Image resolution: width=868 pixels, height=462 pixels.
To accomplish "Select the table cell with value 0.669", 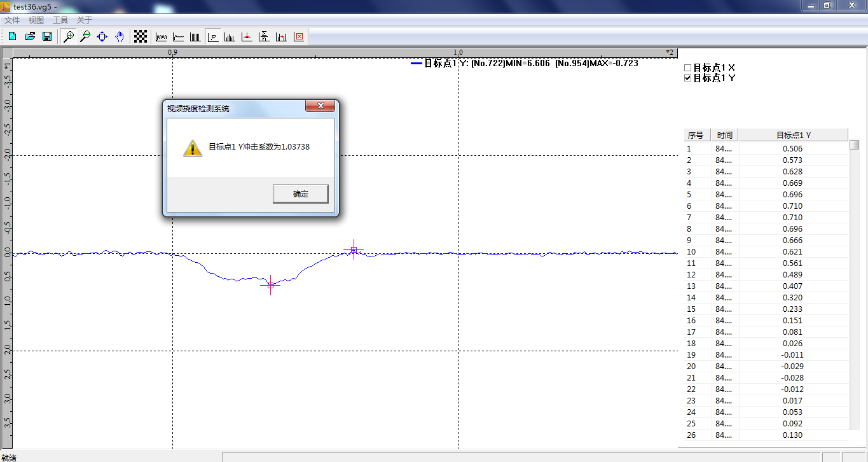I will pos(793,183).
